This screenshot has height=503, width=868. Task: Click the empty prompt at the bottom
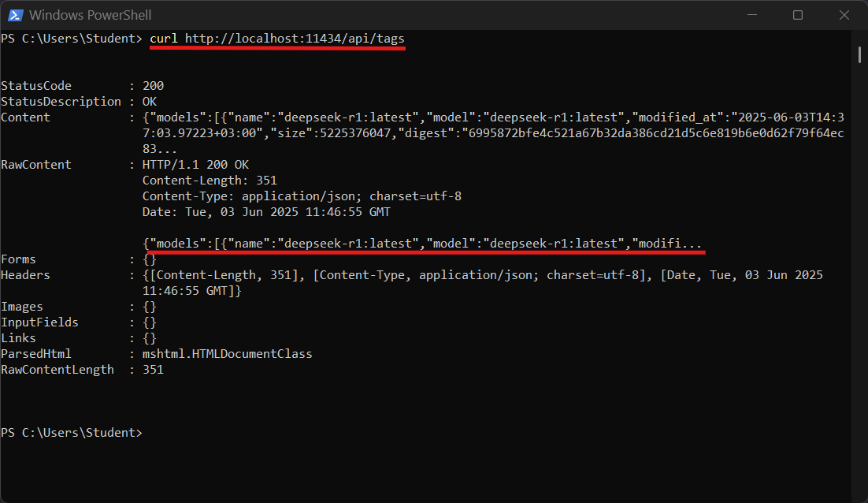72,433
